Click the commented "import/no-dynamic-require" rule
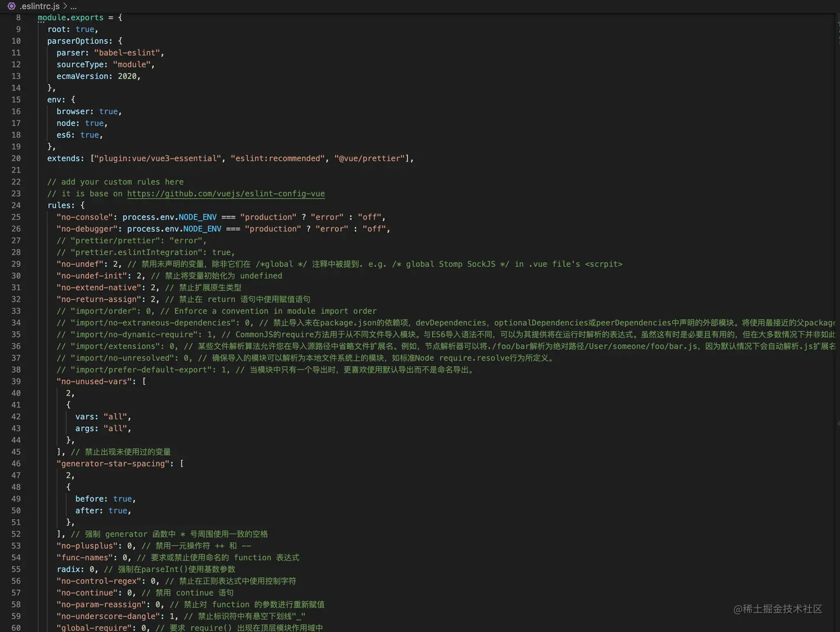The image size is (840, 632). click(x=445, y=334)
